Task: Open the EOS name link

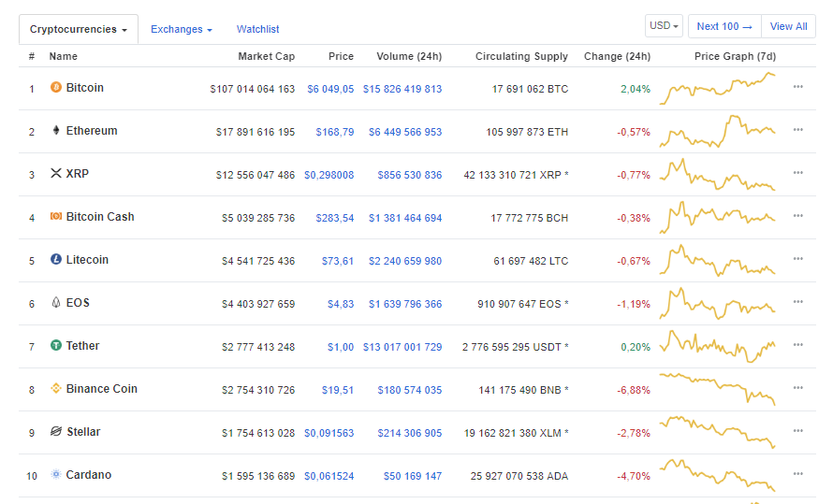Action: 78,302
